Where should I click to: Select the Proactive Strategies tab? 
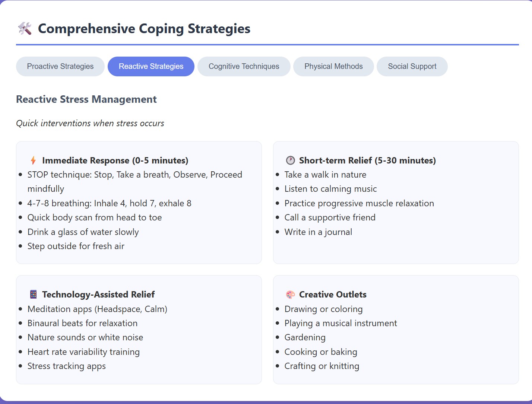(60, 66)
